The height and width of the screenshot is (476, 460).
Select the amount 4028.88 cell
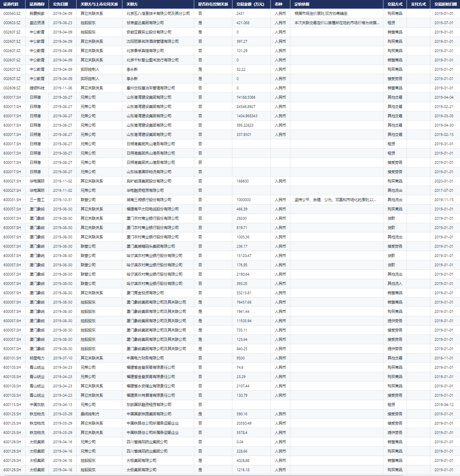(243, 461)
